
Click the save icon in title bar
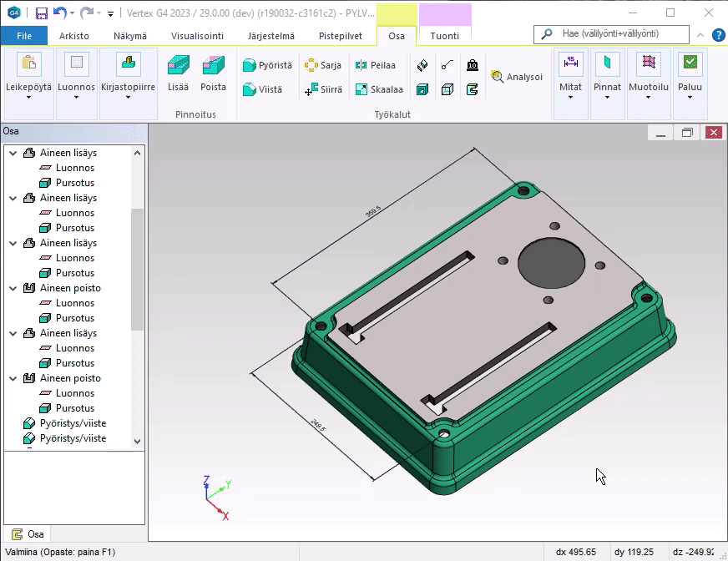(x=41, y=13)
